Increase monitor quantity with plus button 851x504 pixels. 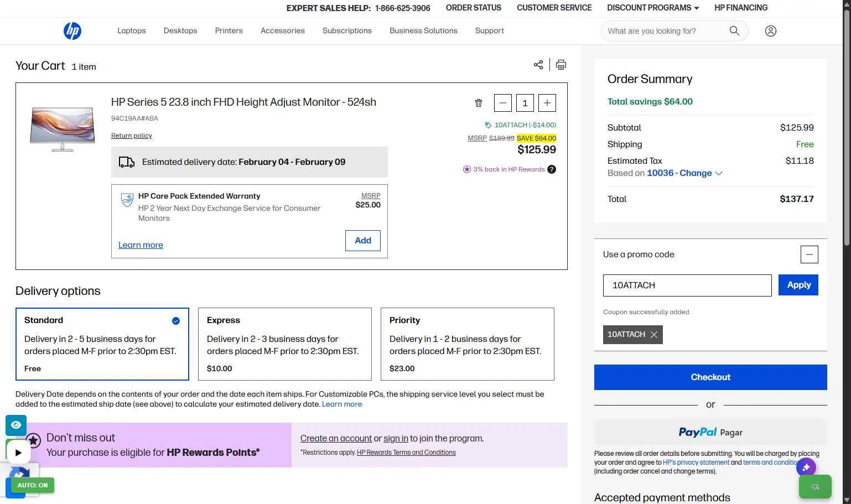547,103
